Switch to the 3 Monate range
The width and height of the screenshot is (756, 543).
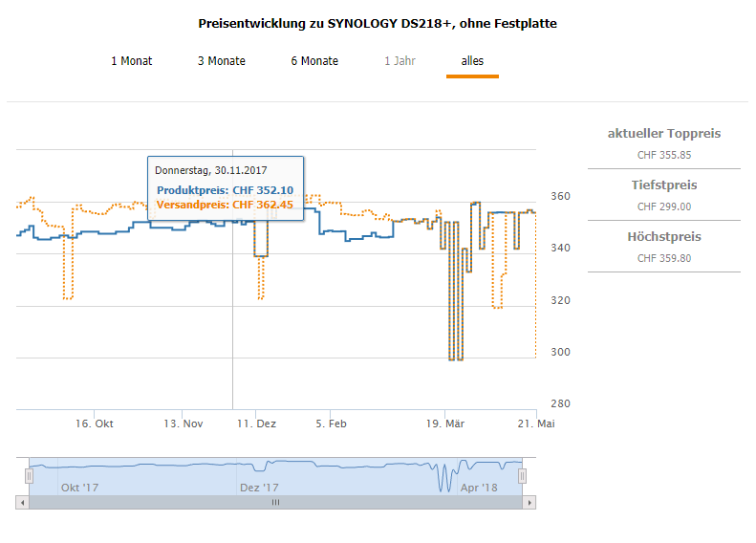tap(222, 61)
